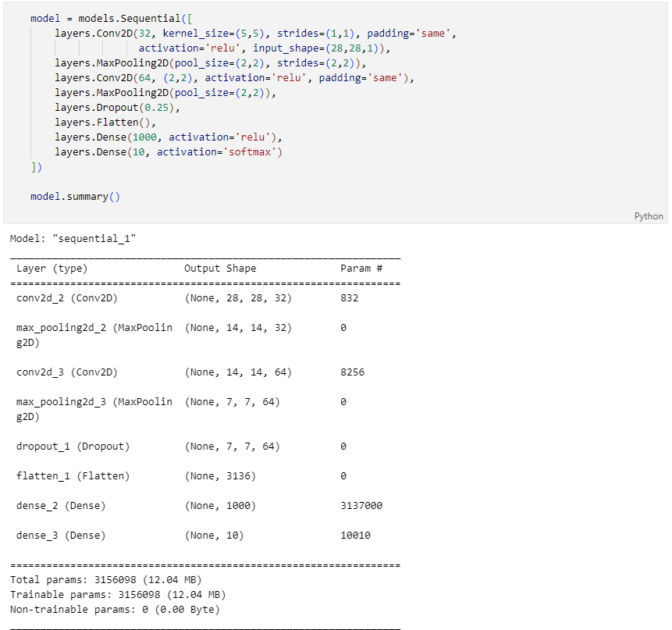Click the output shape (None, 28, 28, 32)

pos(238,298)
